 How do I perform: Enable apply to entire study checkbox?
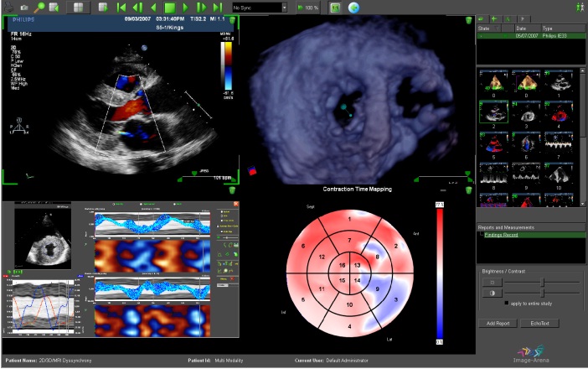point(507,303)
